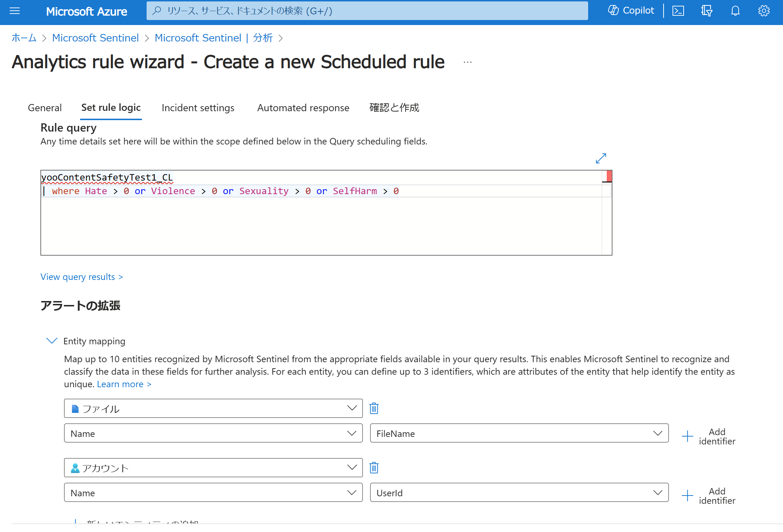
Task: Open the UserId column dropdown
Action: click(519, 493)
